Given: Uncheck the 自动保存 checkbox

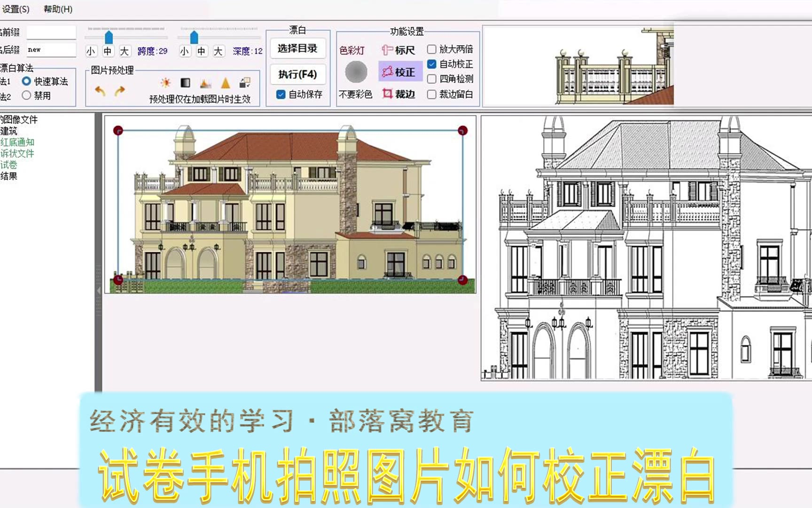Looking at the screenshot, I should (281, 95).
